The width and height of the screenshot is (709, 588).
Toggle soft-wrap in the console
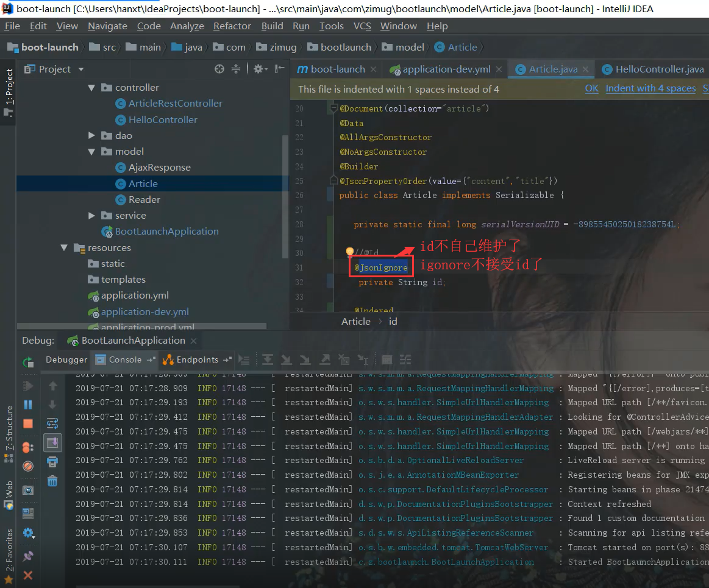[52, 423]
